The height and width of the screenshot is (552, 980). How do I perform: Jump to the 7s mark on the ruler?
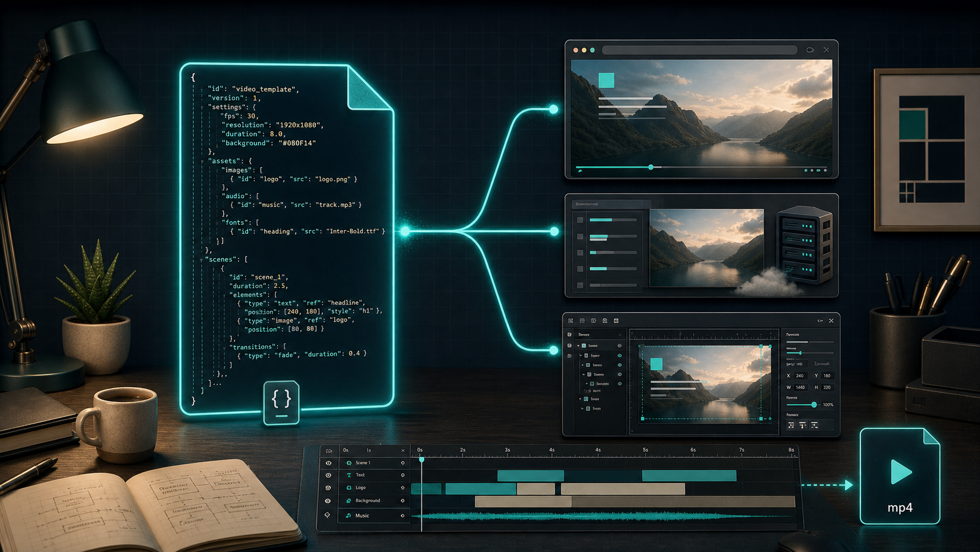(741, 450)
